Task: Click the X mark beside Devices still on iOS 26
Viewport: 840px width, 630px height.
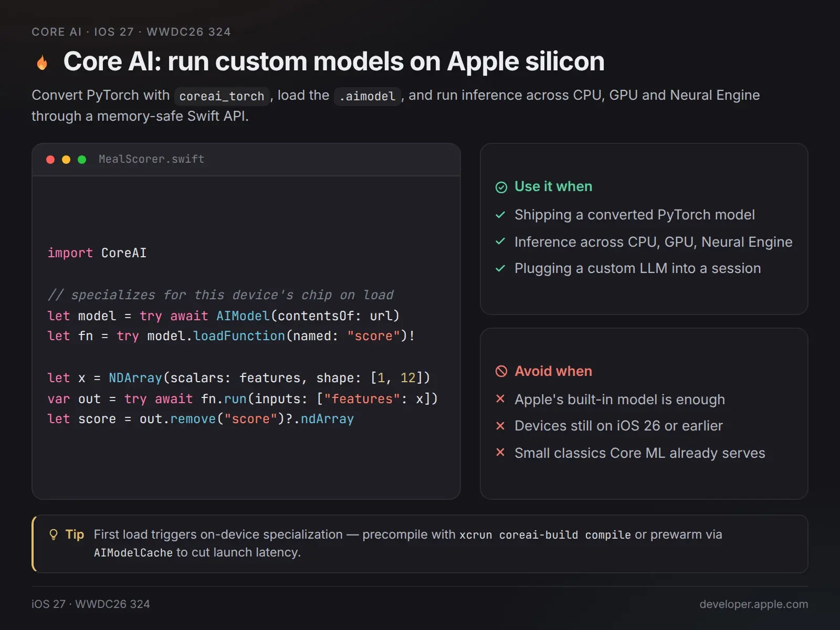Action: [500, 426]
